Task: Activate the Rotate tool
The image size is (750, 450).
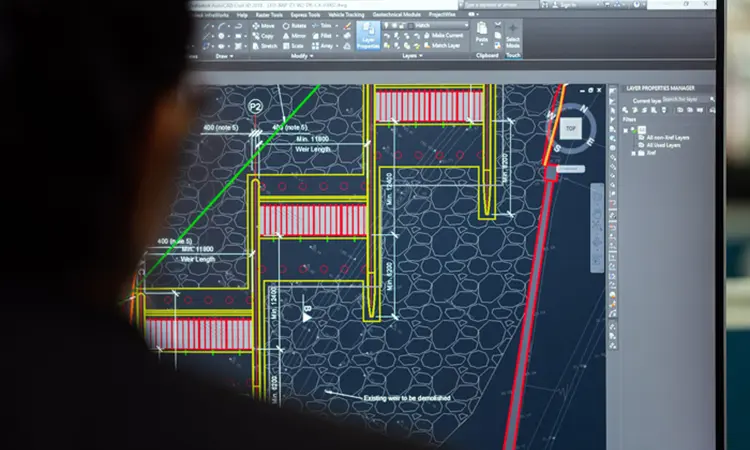Action: point(297,26)
